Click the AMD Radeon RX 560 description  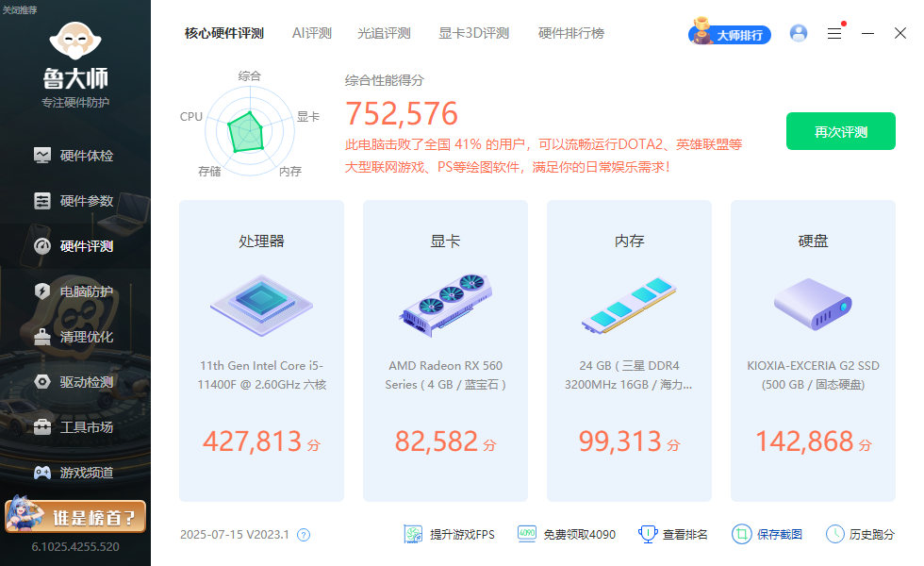445,375
